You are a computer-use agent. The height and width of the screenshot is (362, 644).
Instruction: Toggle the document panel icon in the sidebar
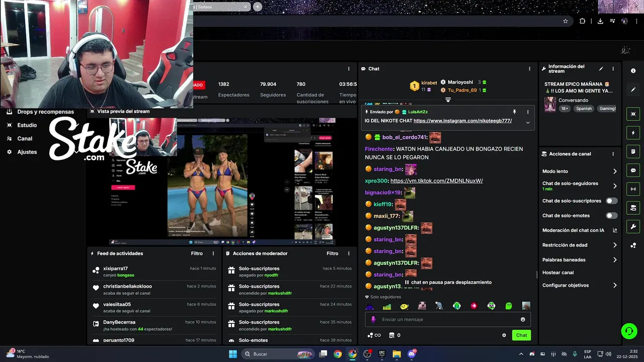633,151
